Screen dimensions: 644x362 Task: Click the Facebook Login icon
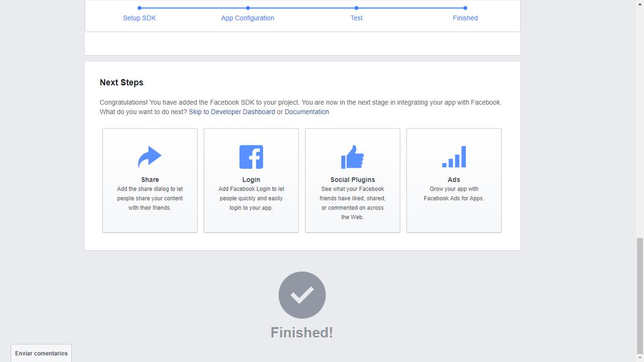(x=251, y=156)
